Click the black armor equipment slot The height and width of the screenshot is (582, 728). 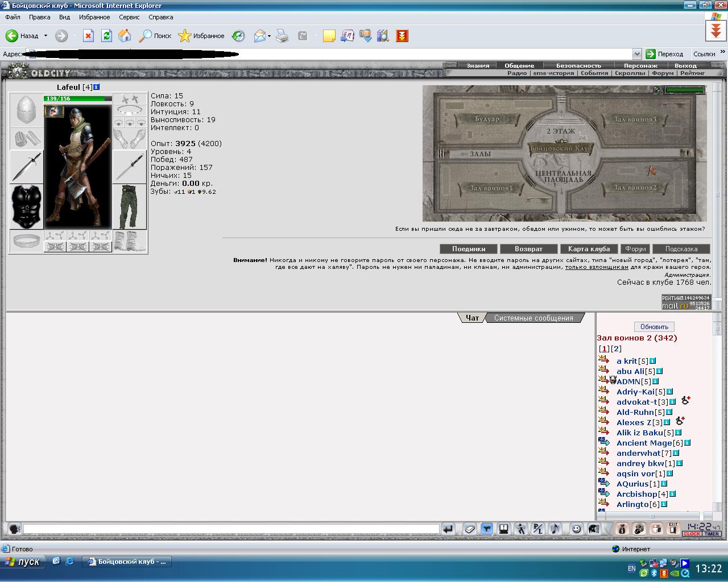(x=27, y=206)
